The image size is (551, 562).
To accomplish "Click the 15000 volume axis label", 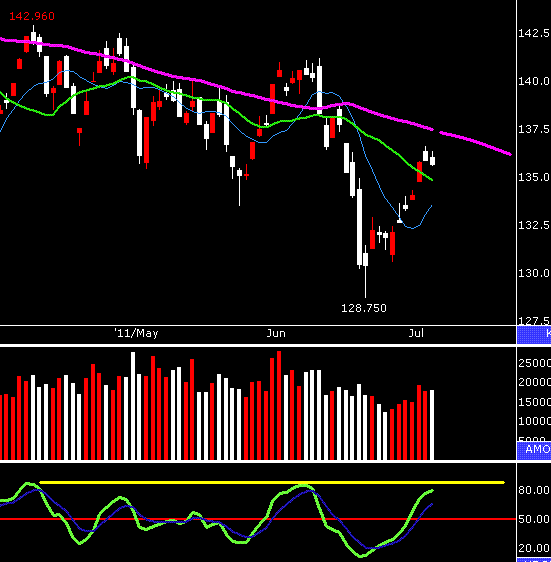I will 535,402.
